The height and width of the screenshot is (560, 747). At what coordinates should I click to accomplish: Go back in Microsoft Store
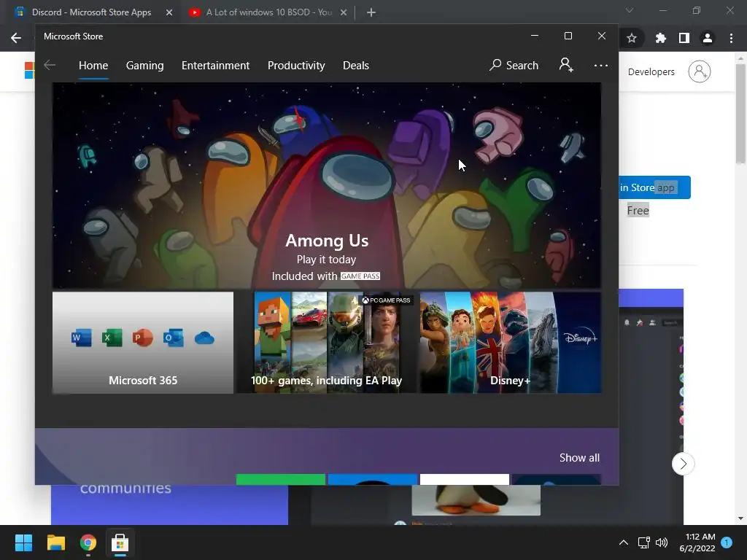(x=50, y=65)
